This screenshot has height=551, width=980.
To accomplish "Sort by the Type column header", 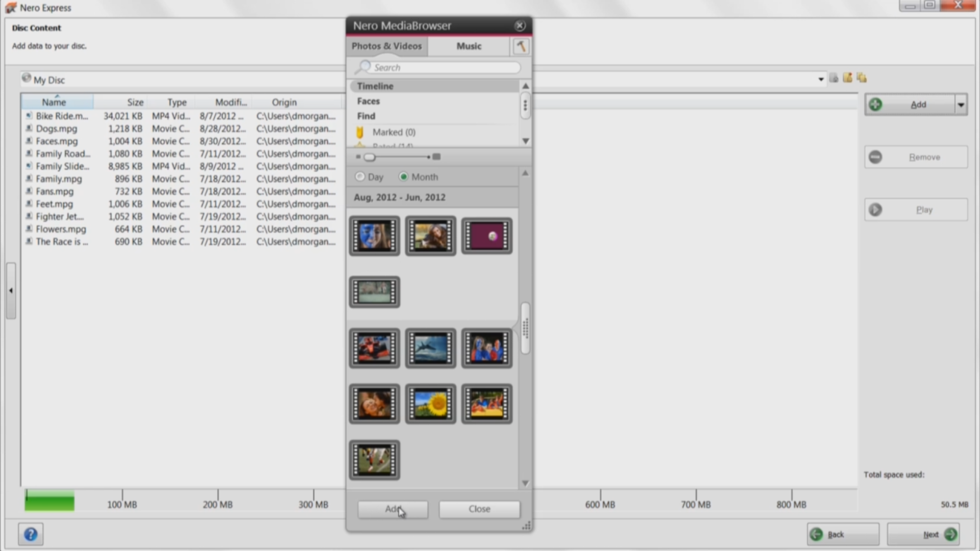I will point(171,102).
